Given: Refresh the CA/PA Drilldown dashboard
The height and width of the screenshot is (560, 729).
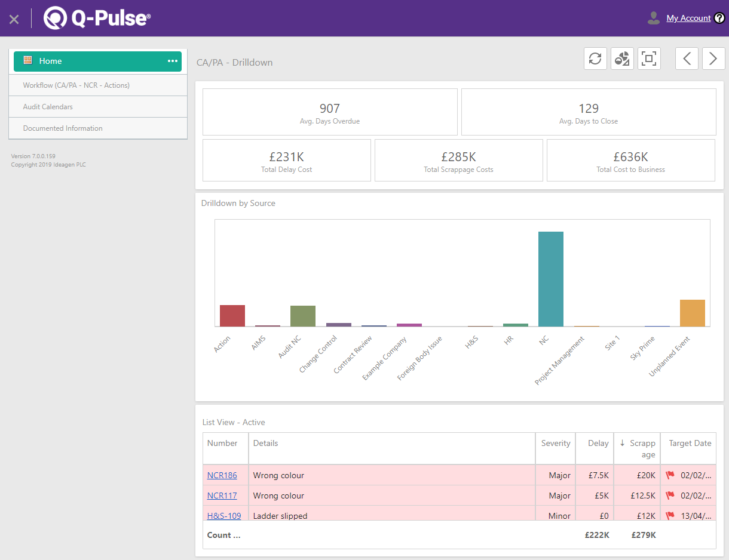Looking at the screenshot, I should coord(595,58).
